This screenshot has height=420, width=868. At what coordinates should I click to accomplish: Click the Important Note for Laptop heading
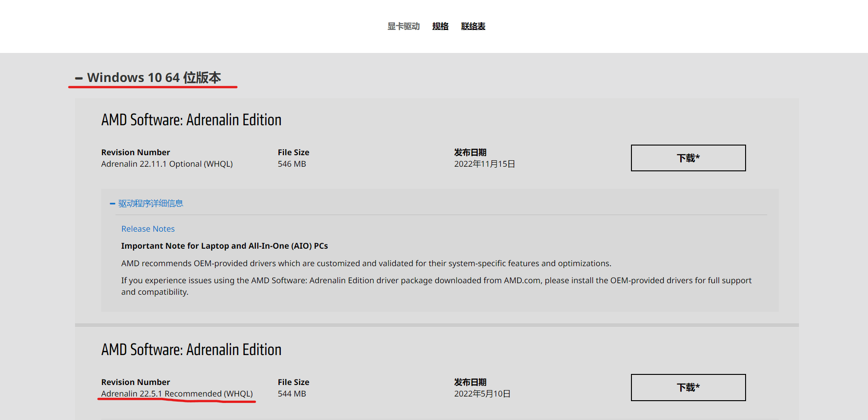coord(225,246)
